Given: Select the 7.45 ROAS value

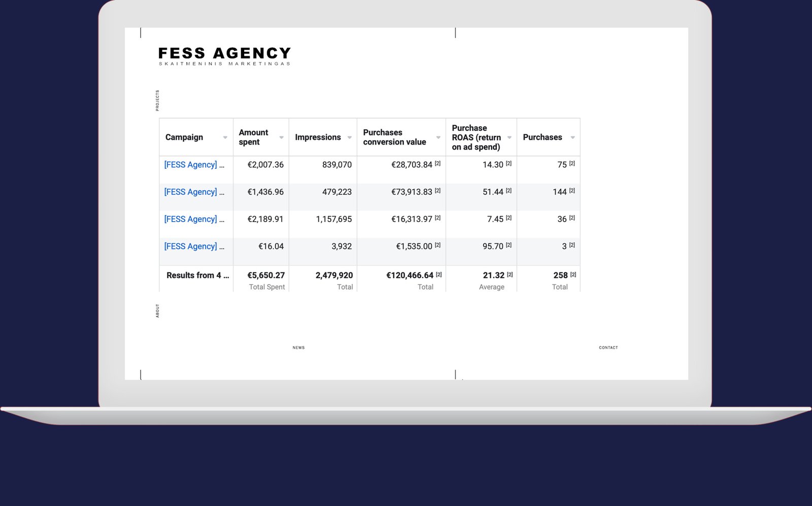Looking at the screenshot, I should 495,219.
